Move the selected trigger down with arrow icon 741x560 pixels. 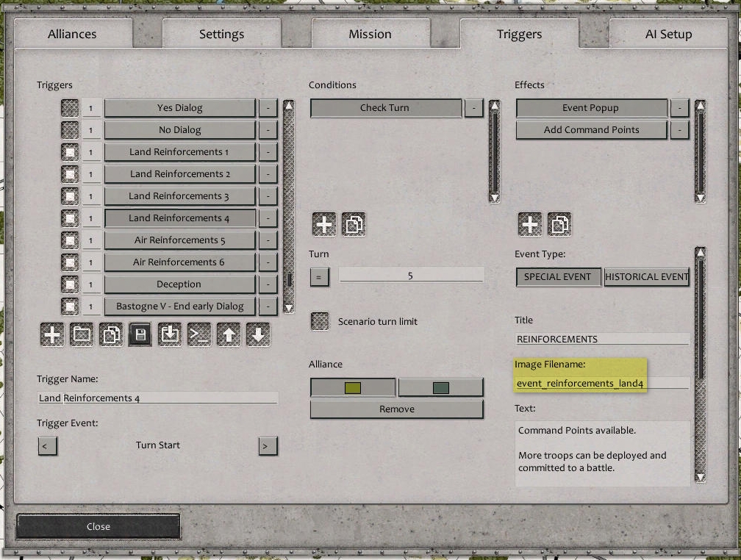(258, 334)
